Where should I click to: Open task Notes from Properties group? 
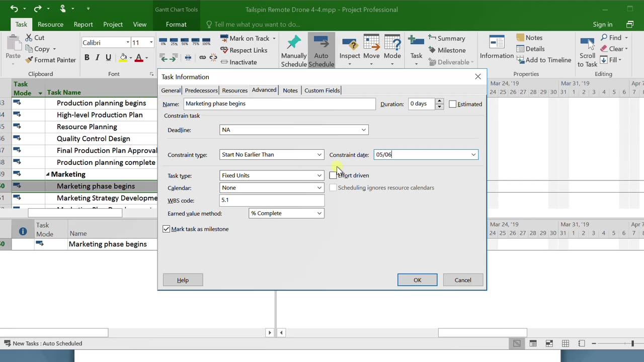pyautogui.click(x=529, y=38)
